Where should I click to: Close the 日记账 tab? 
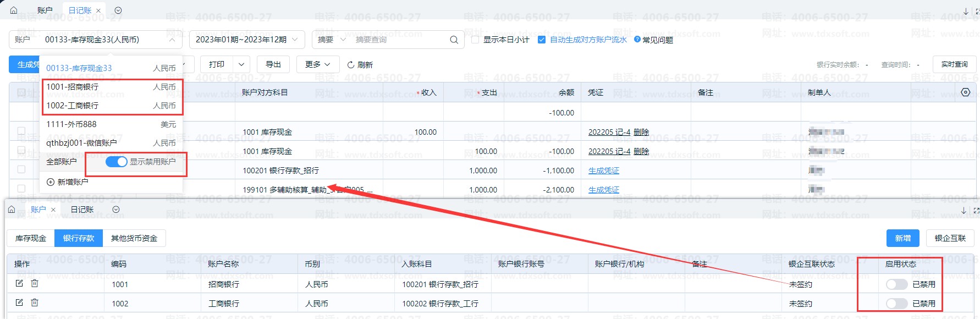pyautogui.click(x=98, y=10)
